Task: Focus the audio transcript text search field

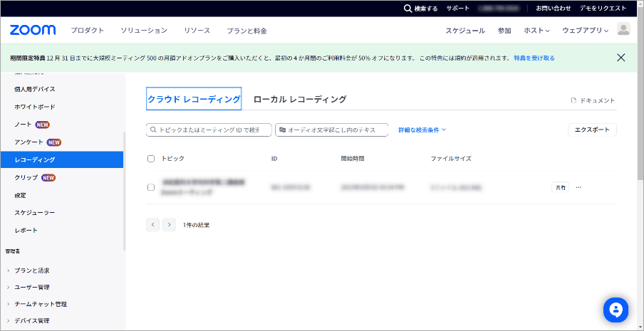Action: point(331,130)
